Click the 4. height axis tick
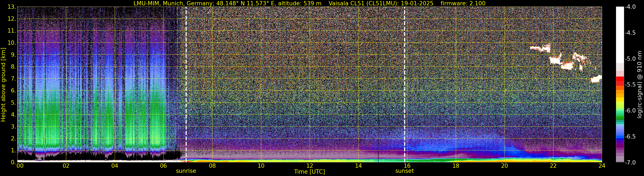The height and width of the screenshot is (176, 644). 13,115
